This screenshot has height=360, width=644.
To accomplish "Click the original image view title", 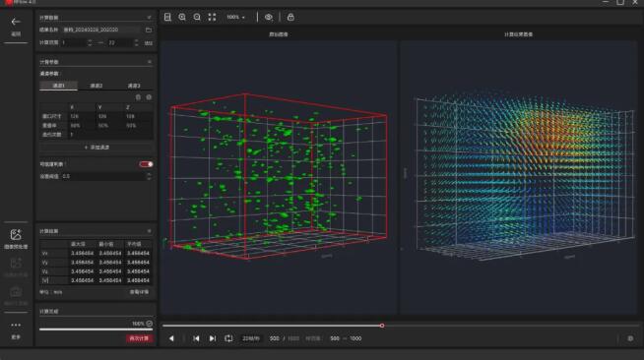I will [279, 34].
